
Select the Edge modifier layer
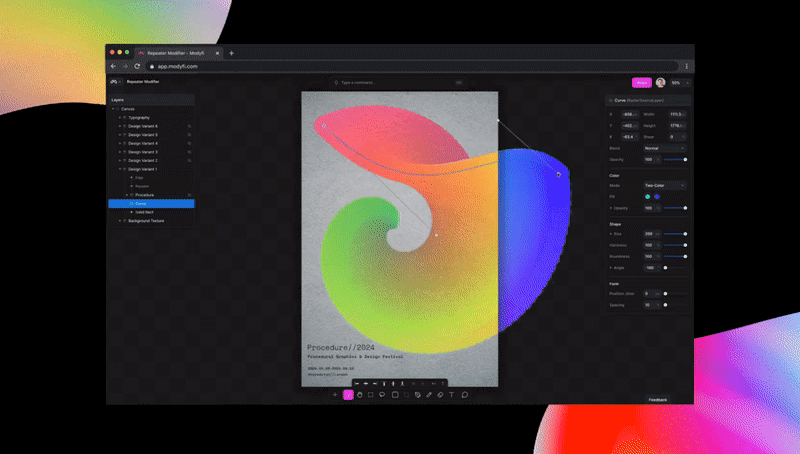pos(139,178)
